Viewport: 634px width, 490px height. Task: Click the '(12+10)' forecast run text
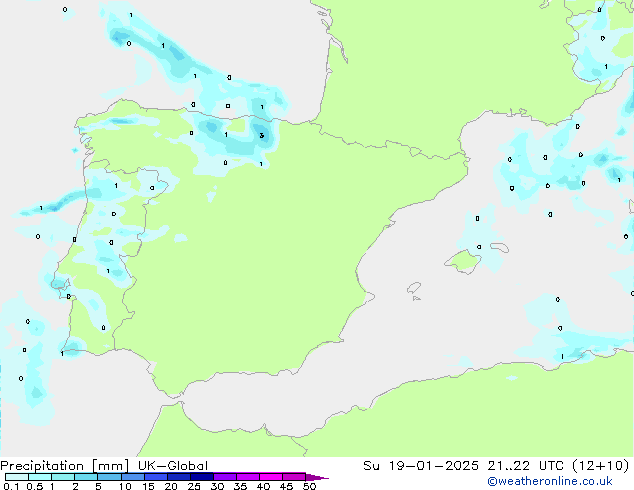(600, 466)
